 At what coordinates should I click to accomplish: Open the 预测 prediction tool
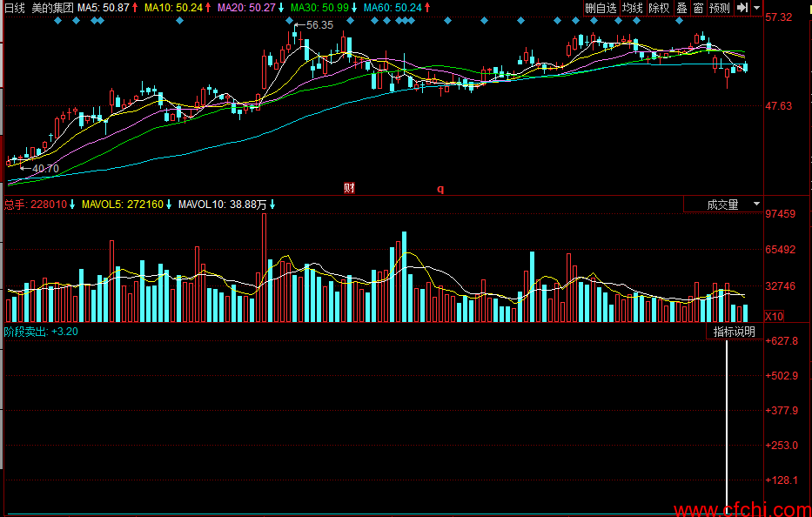click(719, 8)
